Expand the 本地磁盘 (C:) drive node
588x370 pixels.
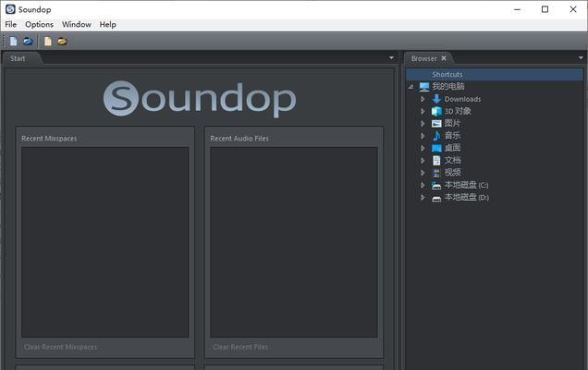pos(423,185)
